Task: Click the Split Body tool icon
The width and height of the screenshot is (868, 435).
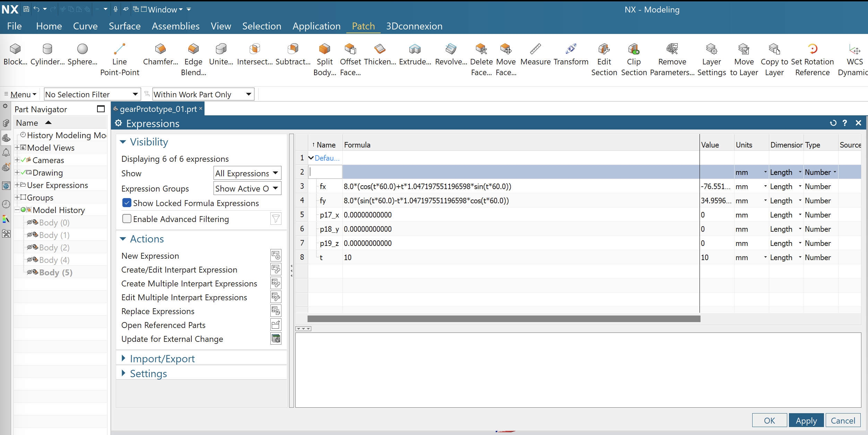Action: pyautogui.click(x=324, y=49)
